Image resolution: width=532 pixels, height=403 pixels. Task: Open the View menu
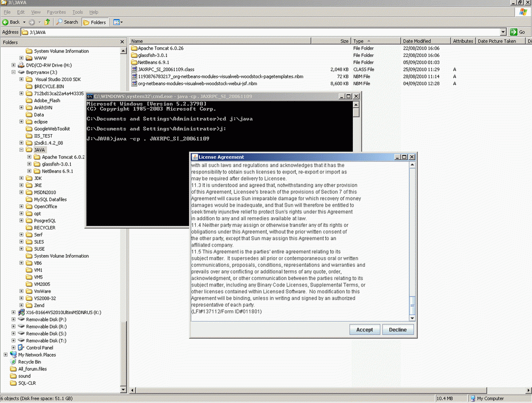tap(36, 12)
